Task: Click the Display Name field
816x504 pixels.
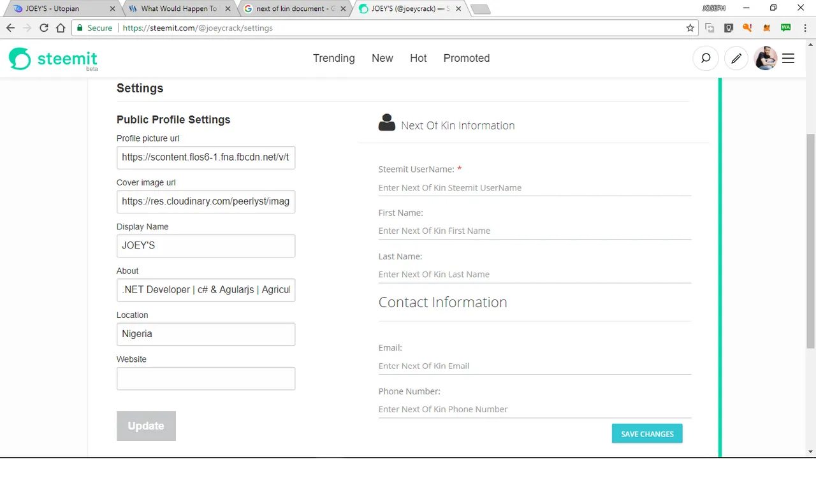Action: pyautogui.click(x=206, y=246)
